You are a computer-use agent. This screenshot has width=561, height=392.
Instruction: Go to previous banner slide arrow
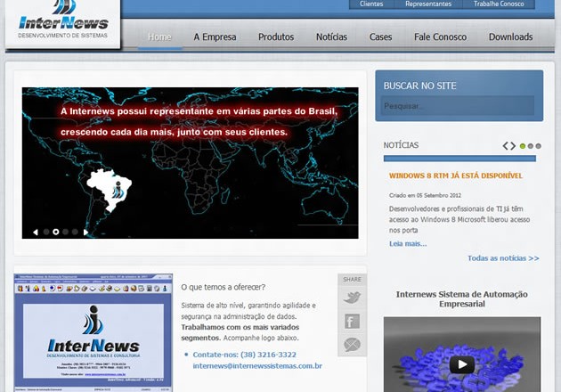36,232
